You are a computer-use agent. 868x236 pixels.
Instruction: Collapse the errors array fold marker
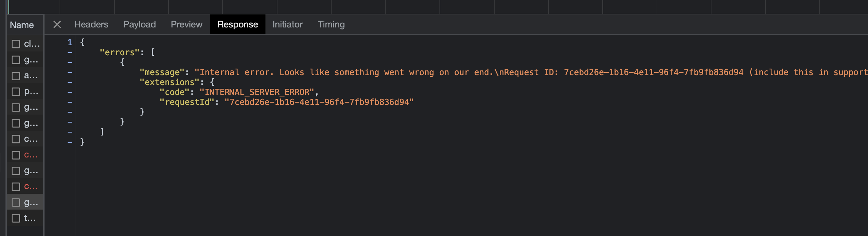point(70,52)
